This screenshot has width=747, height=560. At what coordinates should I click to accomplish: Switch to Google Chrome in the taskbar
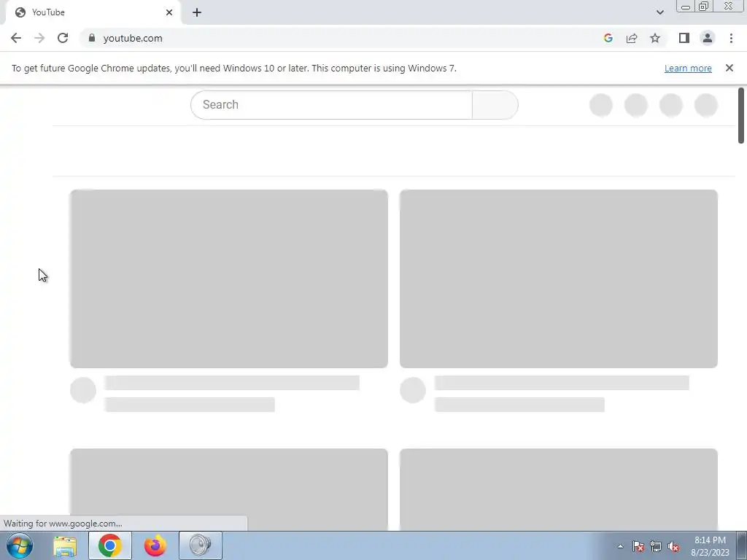(110, 545)
